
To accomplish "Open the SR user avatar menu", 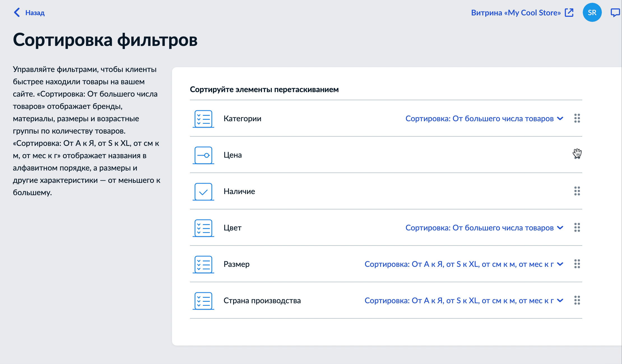I will tap(592, 13).
